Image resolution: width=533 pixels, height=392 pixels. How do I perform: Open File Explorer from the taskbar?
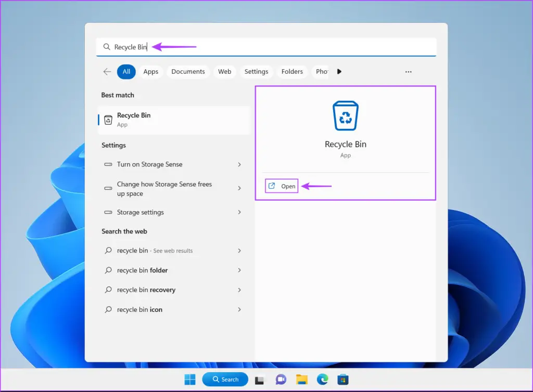pos(301,380)
